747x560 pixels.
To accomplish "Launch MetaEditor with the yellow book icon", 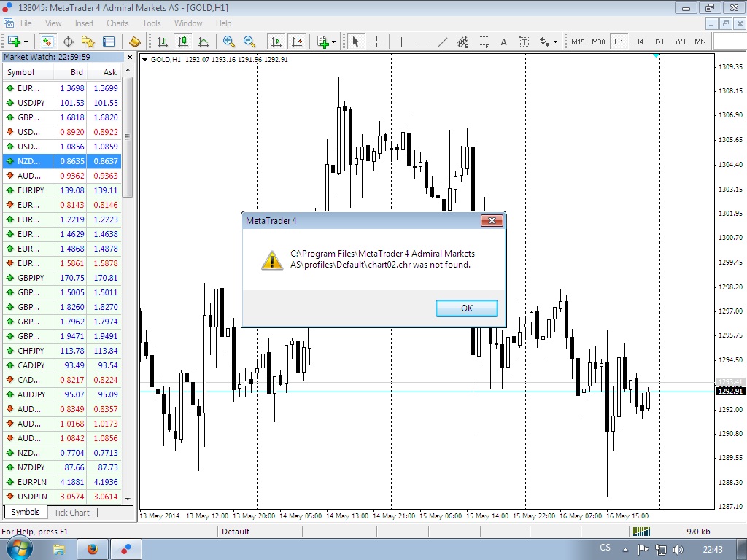I will click(134, 42).
